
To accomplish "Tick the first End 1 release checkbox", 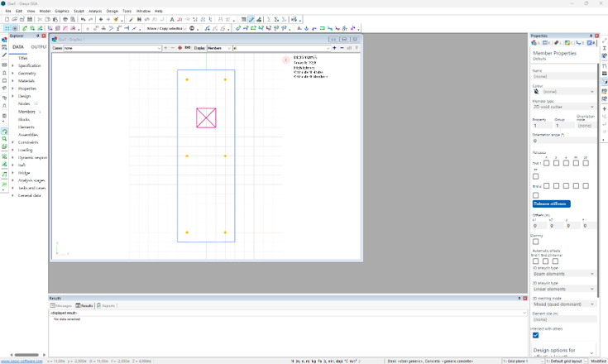I will pyautogui.click(x=546, y=163).
